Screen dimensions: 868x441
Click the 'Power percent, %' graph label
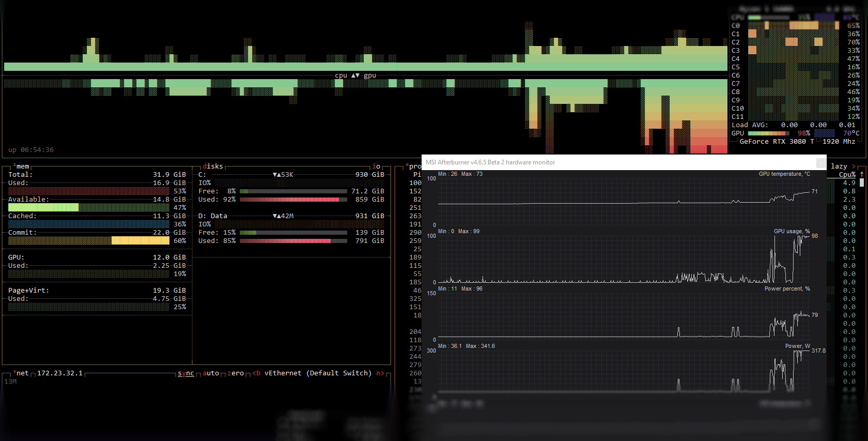click(x=787, y=289)
